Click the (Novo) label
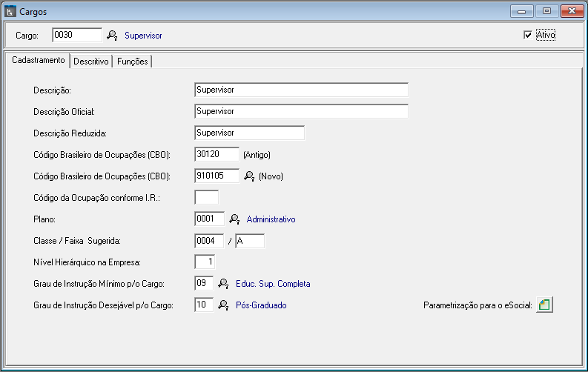This screenshot has width=588, height=372. tap(271, 176)
